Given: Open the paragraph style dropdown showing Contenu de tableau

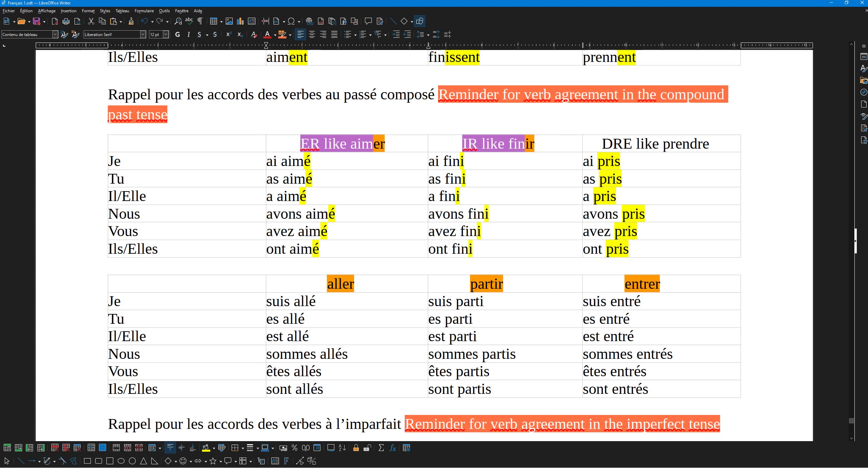Looking at the screenshot, I should click(x=55, y=34).
